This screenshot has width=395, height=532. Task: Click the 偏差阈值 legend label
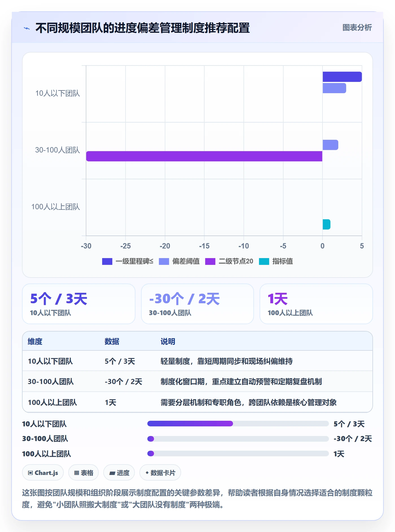[186, 261]
